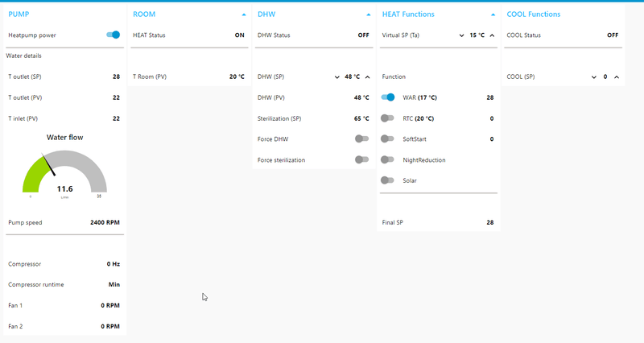Enable the NightReduction switch
This screenshot has height=343, width=644.
click(x=387, y=159)
